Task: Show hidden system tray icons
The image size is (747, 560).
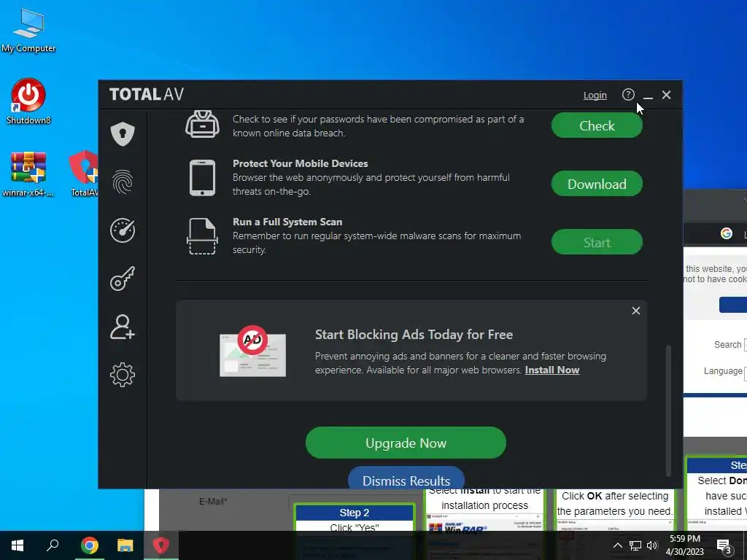Action: tap(617, 545)
